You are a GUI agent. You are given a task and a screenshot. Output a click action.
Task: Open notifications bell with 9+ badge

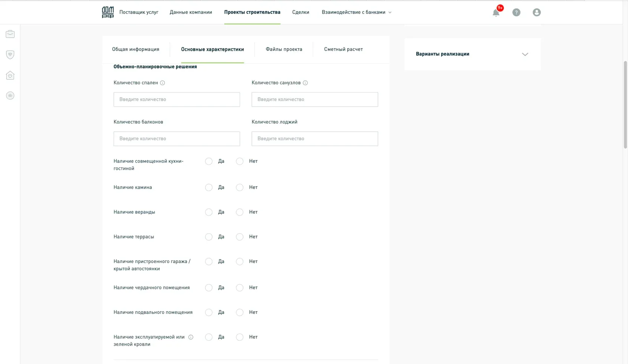(x=496, y=12)
